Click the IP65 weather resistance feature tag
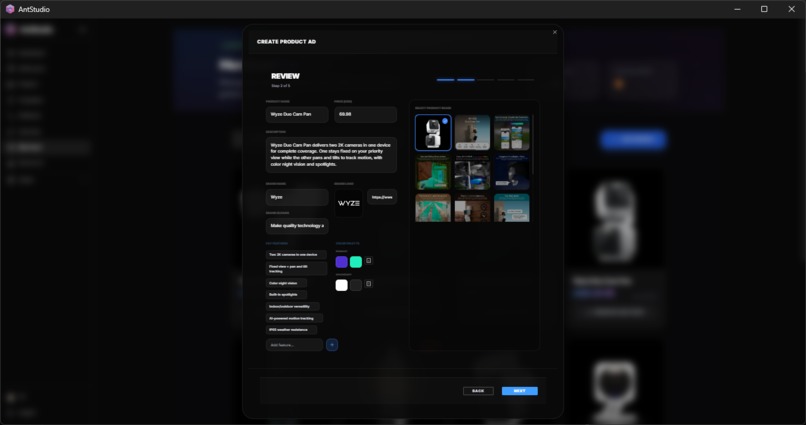This screenshot has width=806, height=425. [x=291, y=330]
